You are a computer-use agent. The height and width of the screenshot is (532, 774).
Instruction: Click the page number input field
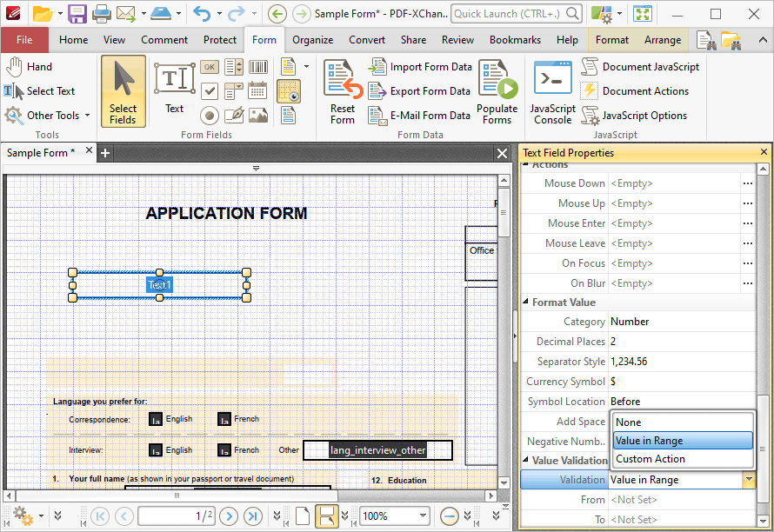[x=177, y=516]
